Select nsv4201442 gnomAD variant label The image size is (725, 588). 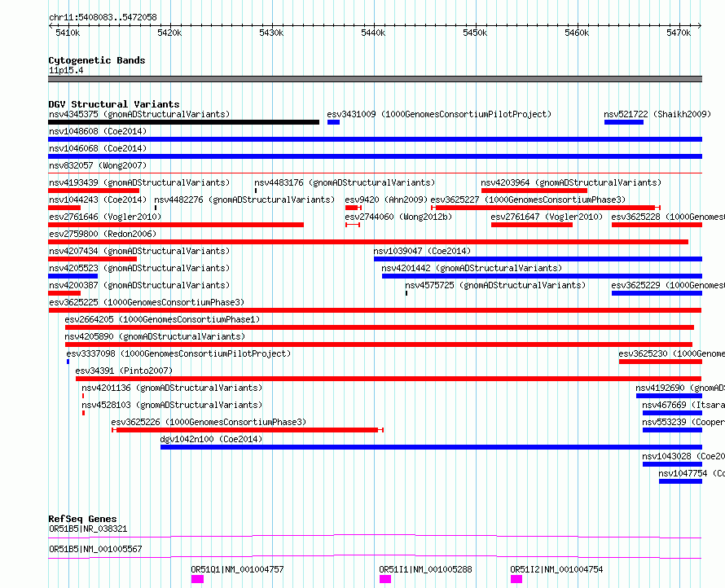click(x=472, y=268)
